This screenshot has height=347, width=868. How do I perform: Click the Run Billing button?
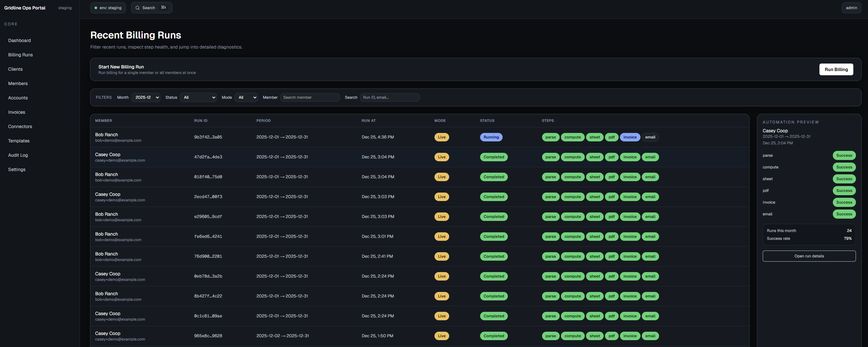(836, 69)
